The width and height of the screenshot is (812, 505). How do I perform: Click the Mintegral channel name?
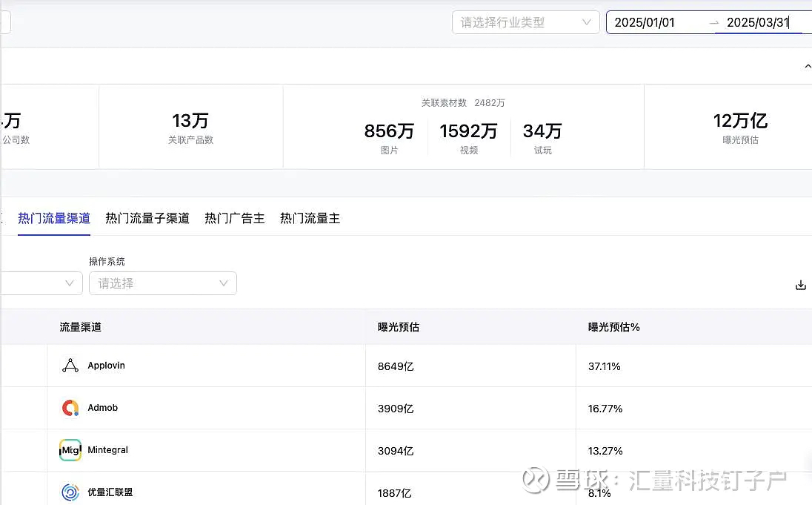tap(107, 450)
